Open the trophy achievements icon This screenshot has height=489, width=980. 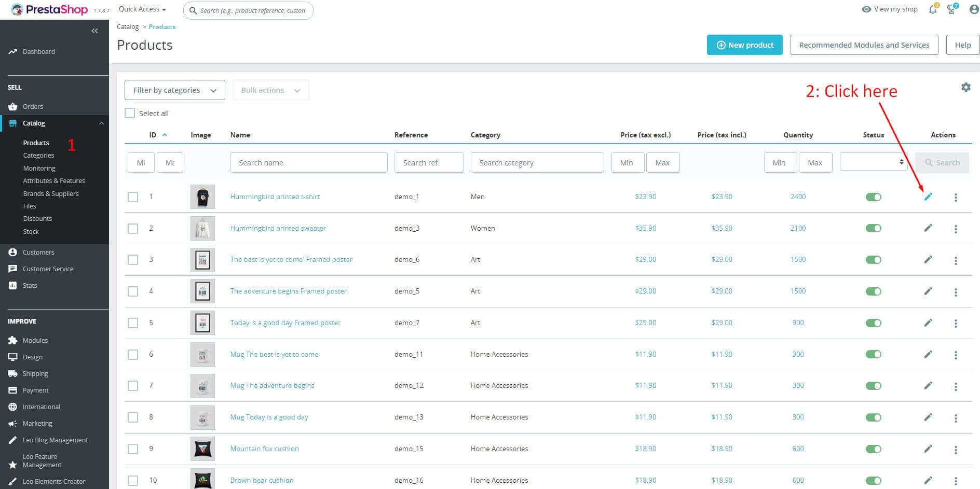[952, 9]
